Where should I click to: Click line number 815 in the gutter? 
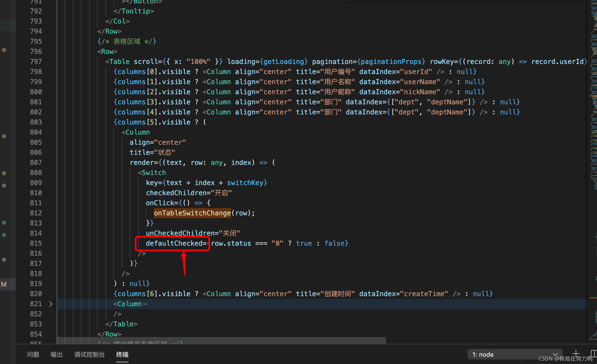pos(36,243)
